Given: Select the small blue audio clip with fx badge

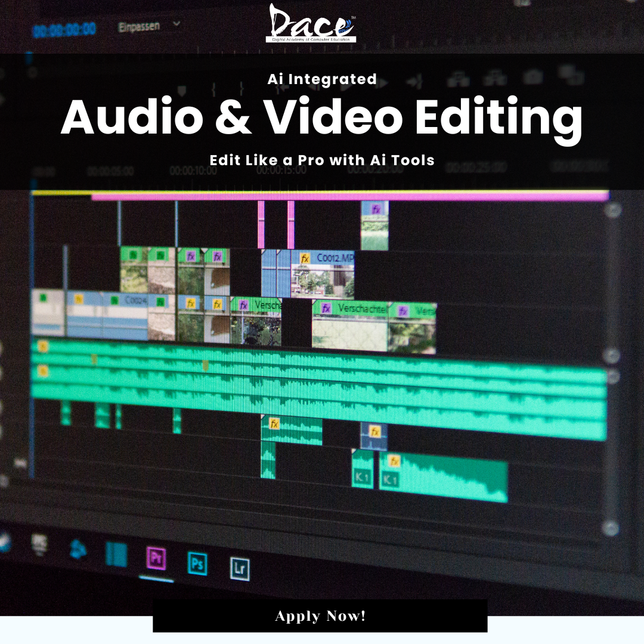Looking at the screenshot, I should point(374,436).
